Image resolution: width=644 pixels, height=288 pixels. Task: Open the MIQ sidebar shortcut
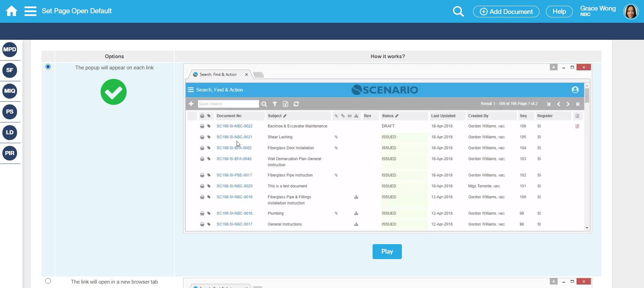10,91
